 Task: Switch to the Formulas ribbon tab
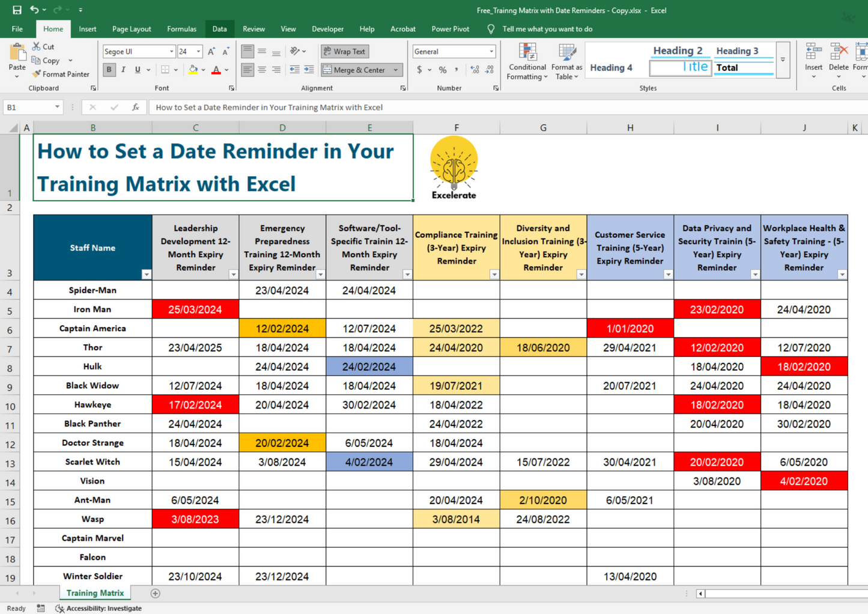(x=181, y=29)
